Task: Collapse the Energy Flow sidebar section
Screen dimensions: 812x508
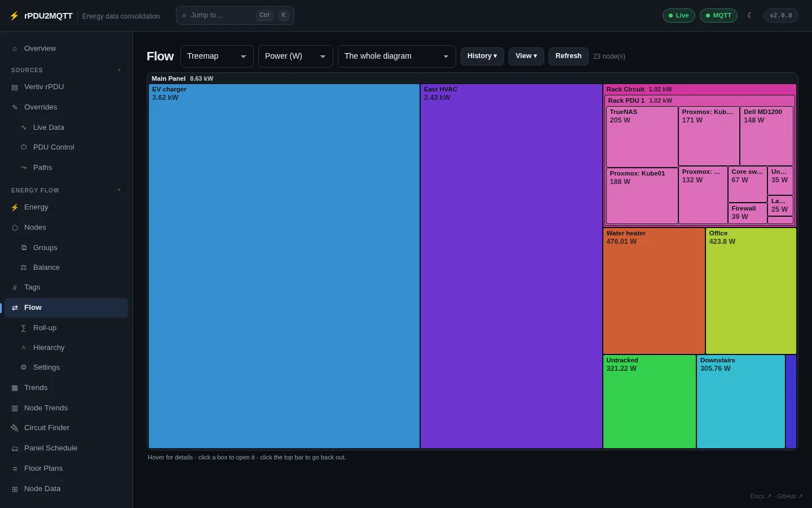Action: click(x=66, y=190)
